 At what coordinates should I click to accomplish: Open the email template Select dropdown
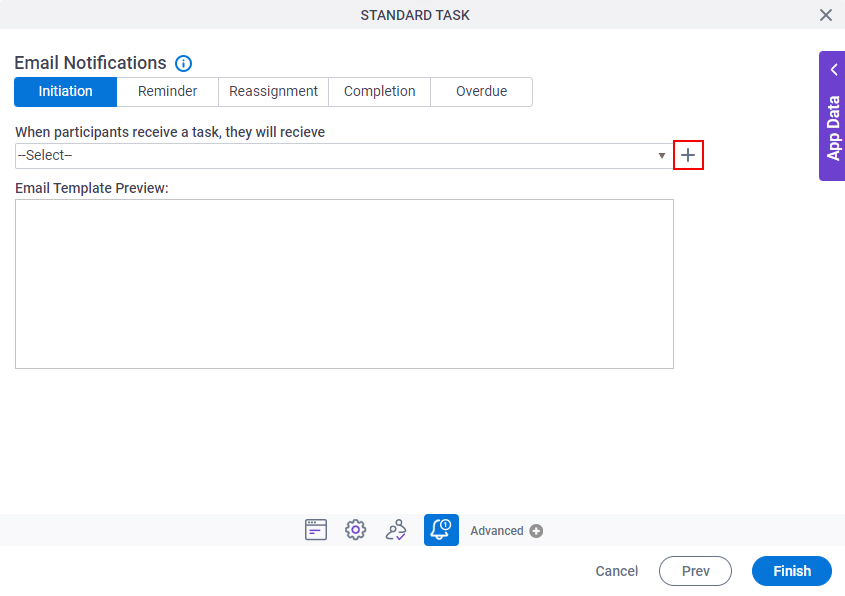tap(344, 156)
